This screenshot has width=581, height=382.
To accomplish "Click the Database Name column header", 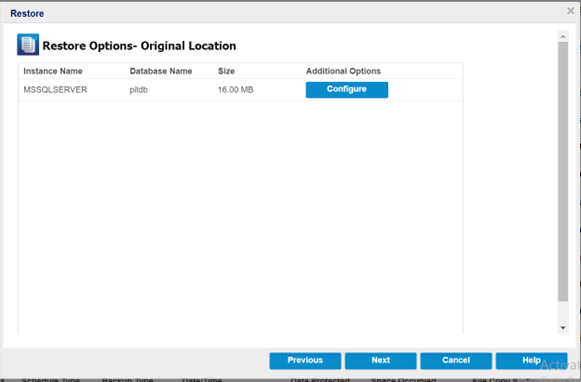I will tap(160, 71).
